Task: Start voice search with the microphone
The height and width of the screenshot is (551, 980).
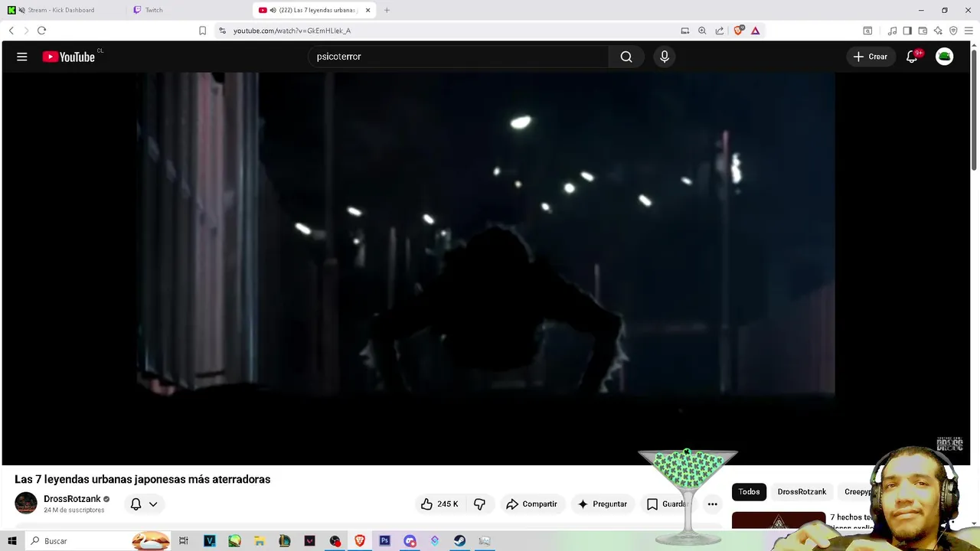Action: (x=665, y=57)
